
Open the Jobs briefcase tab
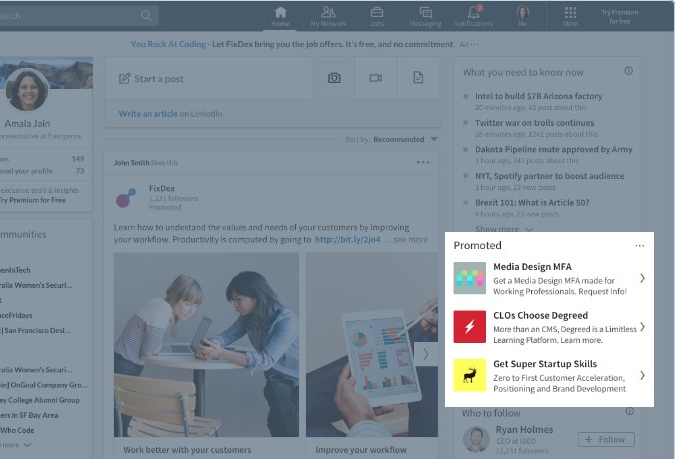coord(377,16)
